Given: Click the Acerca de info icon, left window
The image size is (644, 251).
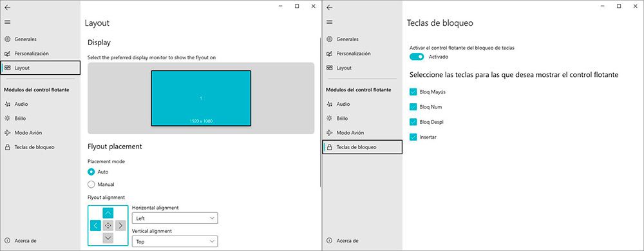Looking at the screenshot, I should [x=7, y=241].
